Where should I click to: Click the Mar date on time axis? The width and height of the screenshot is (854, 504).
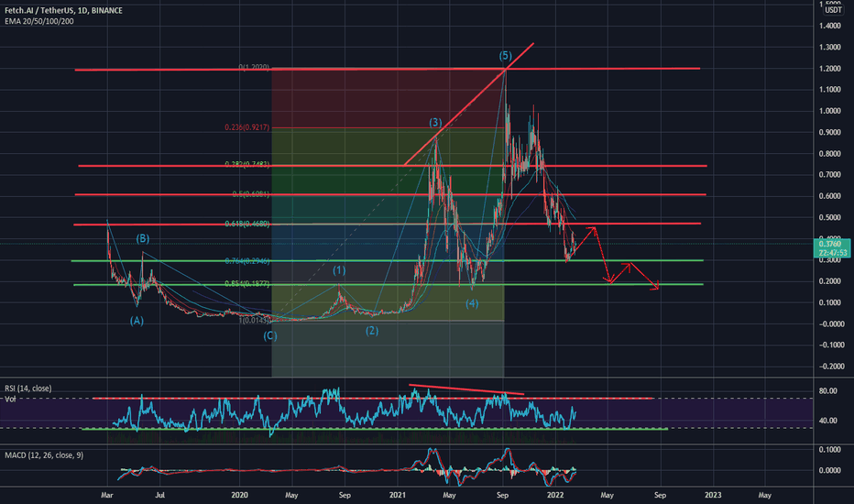coord(107,495)
